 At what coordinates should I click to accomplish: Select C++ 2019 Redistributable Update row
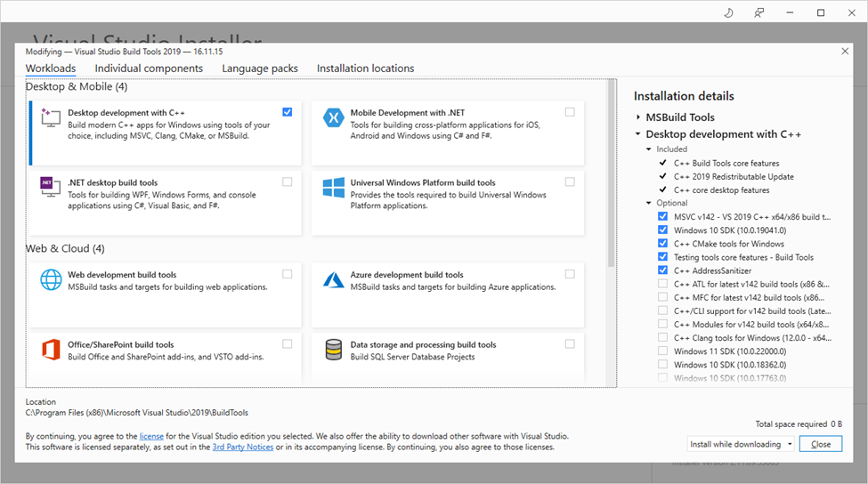(734, 176)
